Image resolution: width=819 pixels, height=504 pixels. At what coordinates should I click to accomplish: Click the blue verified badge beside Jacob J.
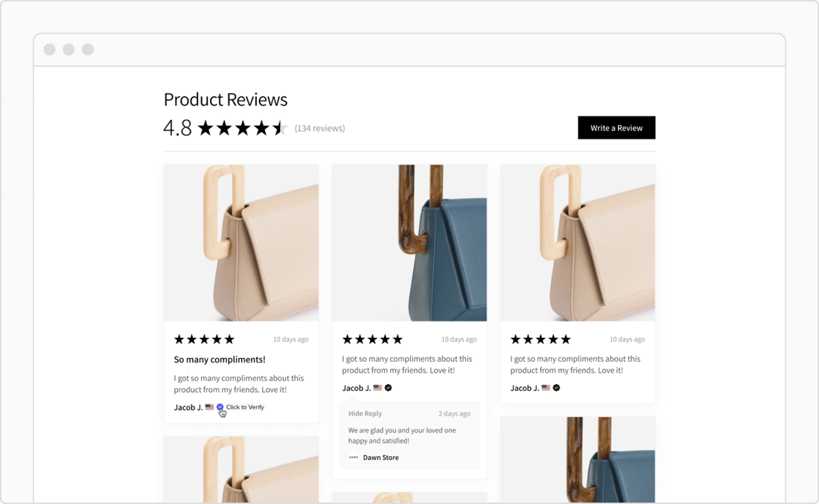pyautogui.click(x=220, y=407)
